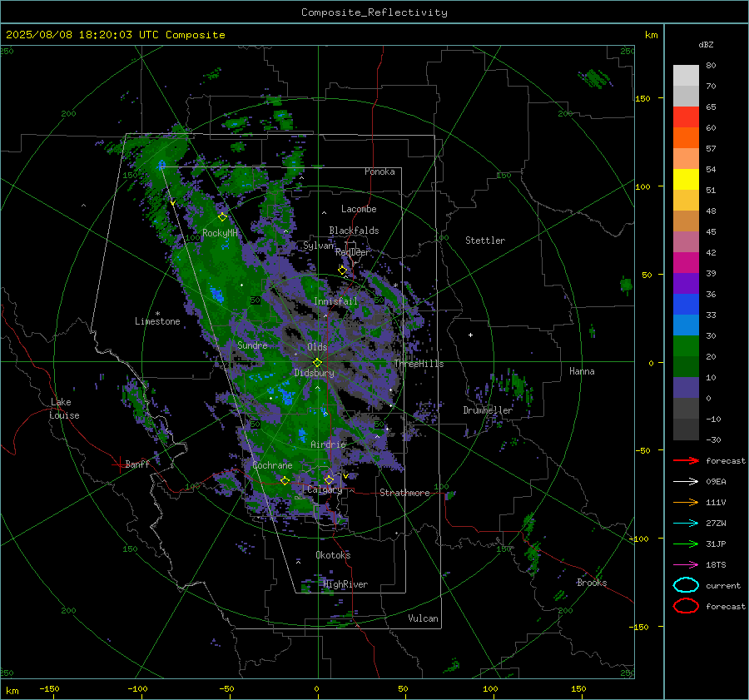Click the red forecast arrow in legend
This screenshot has width=749, height=700.
click(686, 460)
